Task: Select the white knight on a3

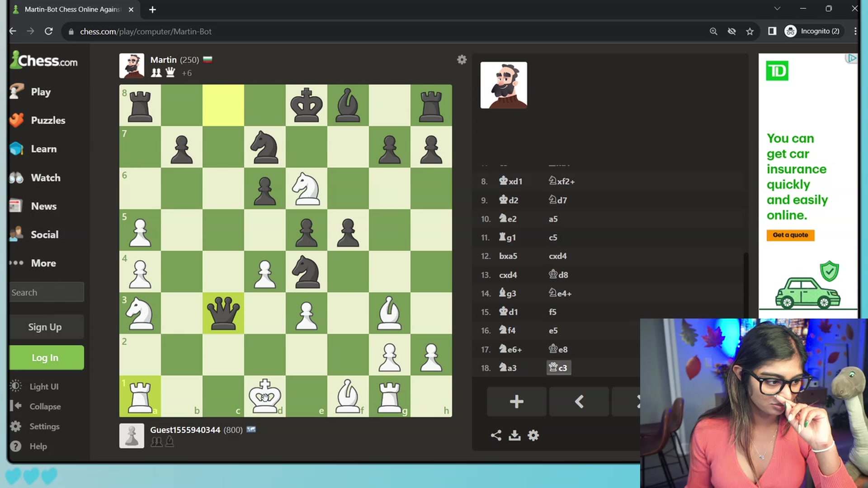Action: pos(140,313)
